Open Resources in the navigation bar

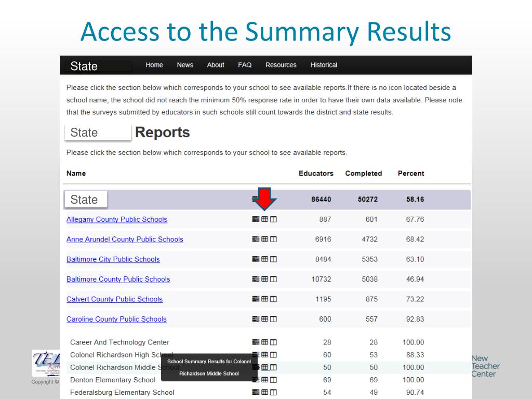tap(281, 65)
